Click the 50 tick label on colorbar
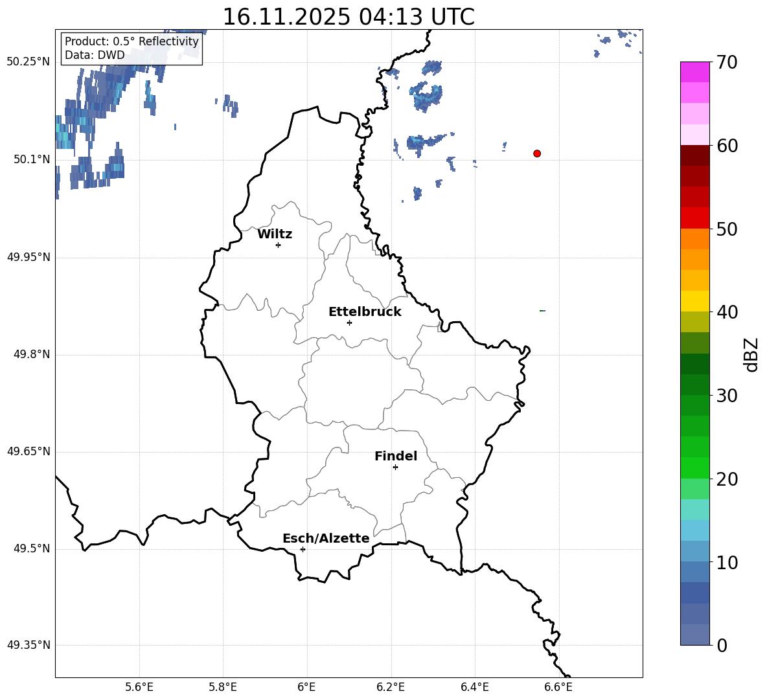This screenshot has width=767, height=700. 727,229
